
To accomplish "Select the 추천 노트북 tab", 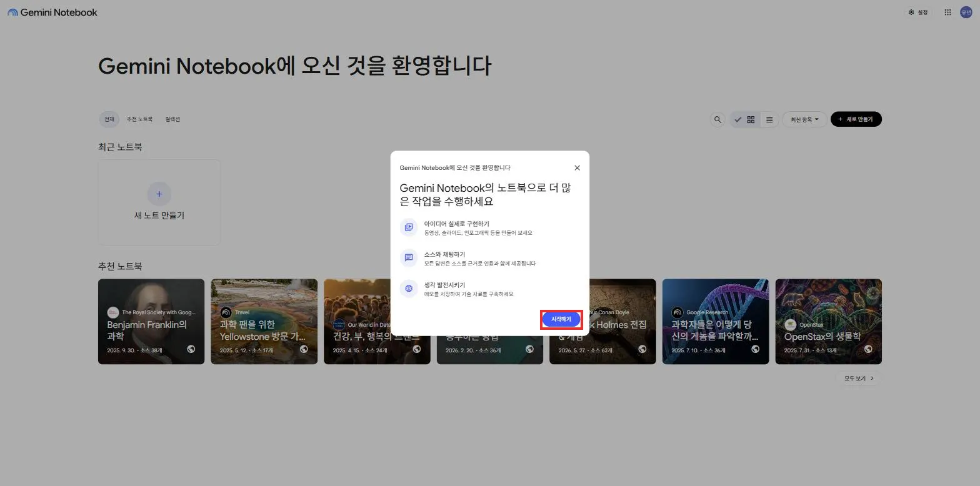I will (x=139, y=119).
